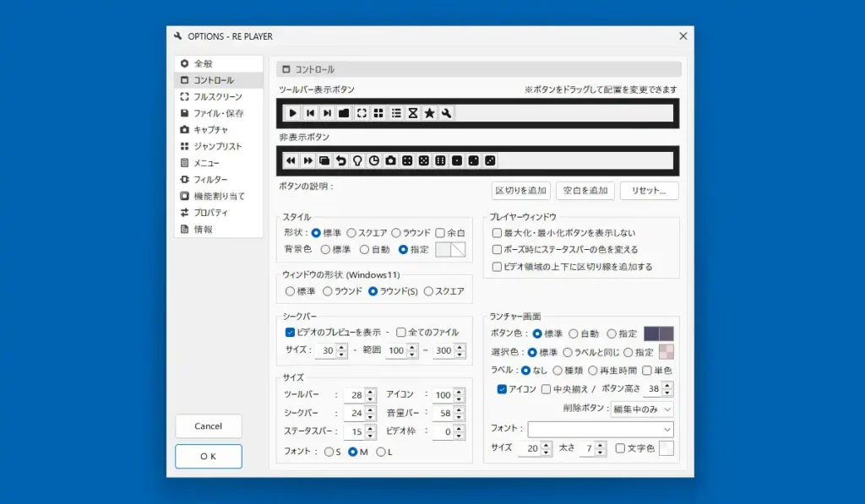
Task: Enable the ビデオのプレビューを表示 checkbox
Action: (x=289, y=332)
